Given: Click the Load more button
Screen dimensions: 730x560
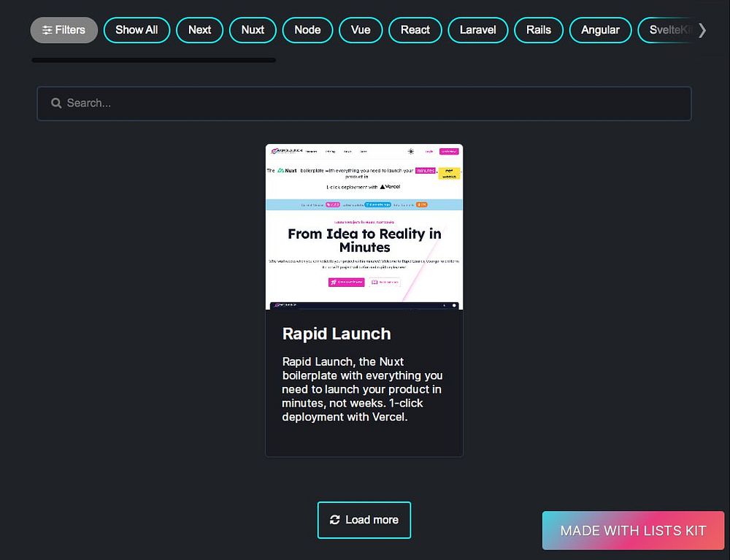Looking at the screenshot, I should [364, 520].
